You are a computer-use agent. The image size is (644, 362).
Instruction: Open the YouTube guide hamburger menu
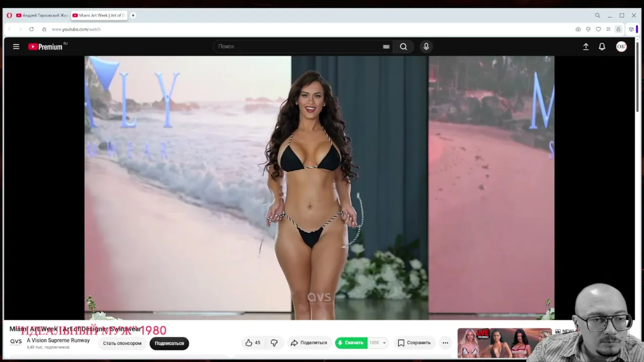pos(16,47)
